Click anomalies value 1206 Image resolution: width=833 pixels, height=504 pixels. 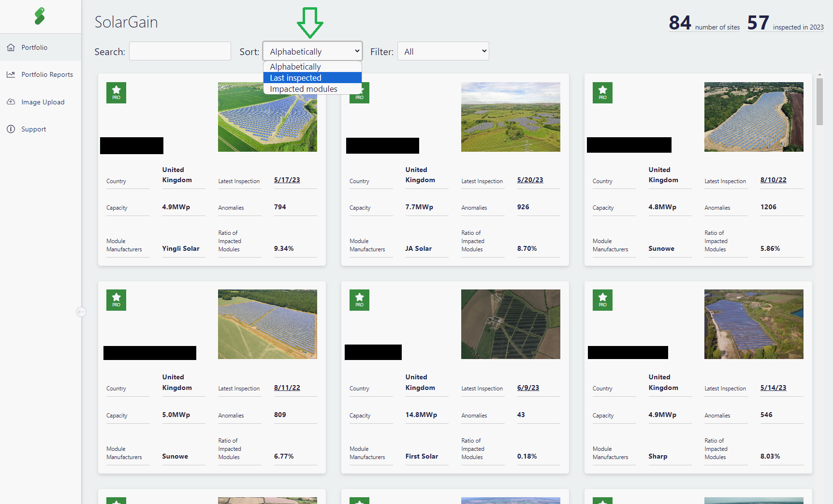(768, 207)
